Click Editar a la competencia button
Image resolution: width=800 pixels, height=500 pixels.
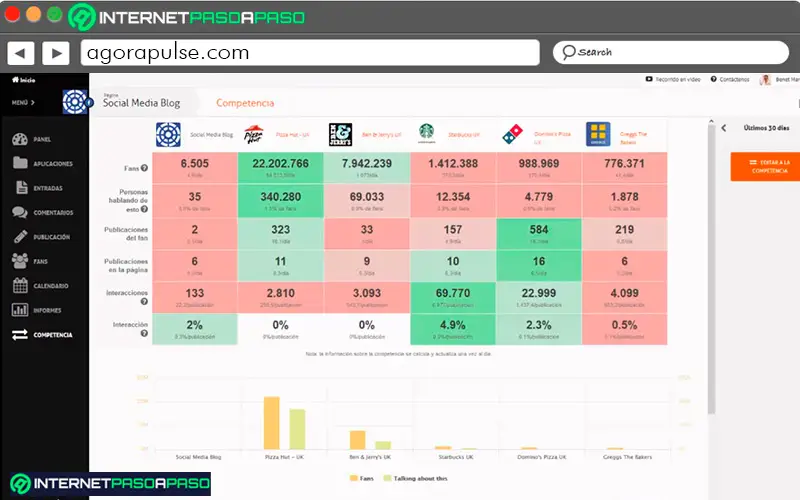[765, 166]
